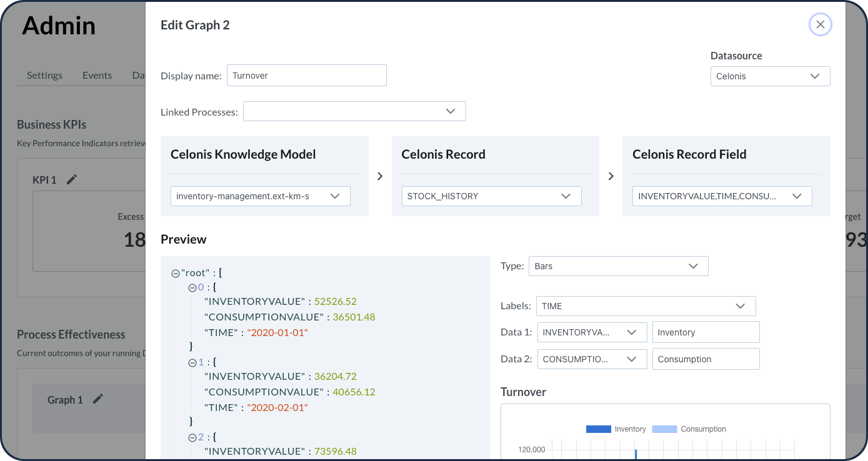Open the Celonis Record Field dropdown
The width and height of the screenshot is (868, 461).
(x=722, y=196)
